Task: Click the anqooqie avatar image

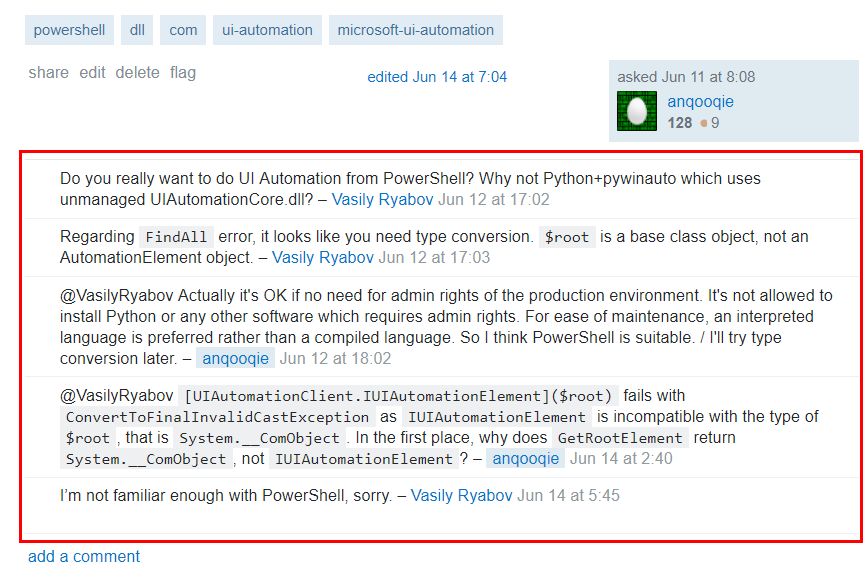Action: pos(636,111)
